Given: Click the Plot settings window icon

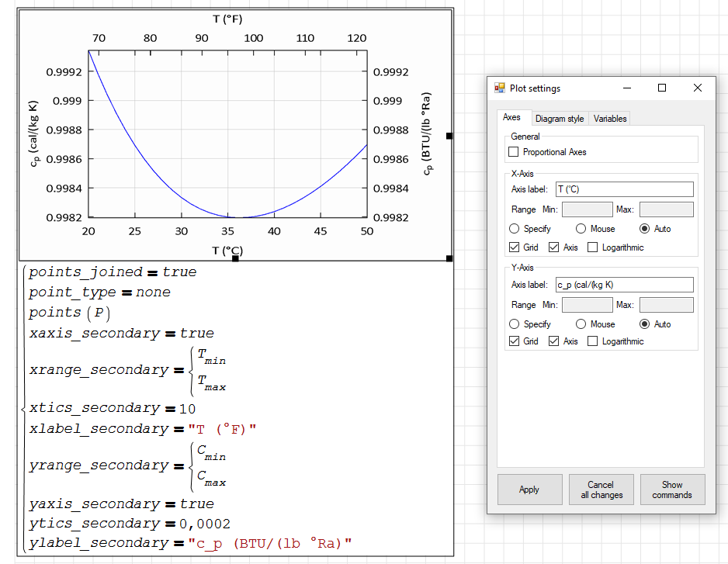Looking at the screenshot, I should 499,88.
